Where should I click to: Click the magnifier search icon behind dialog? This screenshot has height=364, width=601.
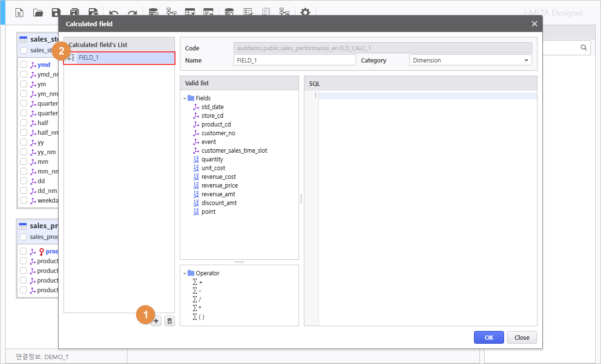(x=584, y=47)
